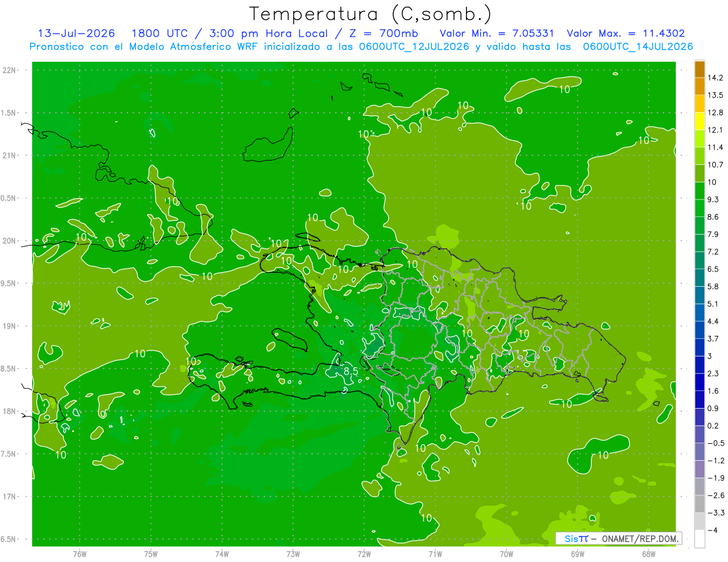Click the "17N" latitude label

(x=9, y=497)
